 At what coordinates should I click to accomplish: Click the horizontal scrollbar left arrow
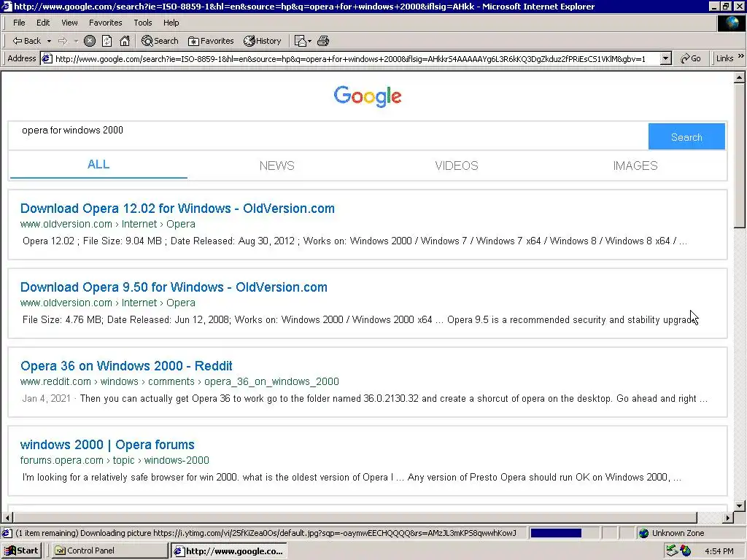pyautogui.click(x=7, y=518)
